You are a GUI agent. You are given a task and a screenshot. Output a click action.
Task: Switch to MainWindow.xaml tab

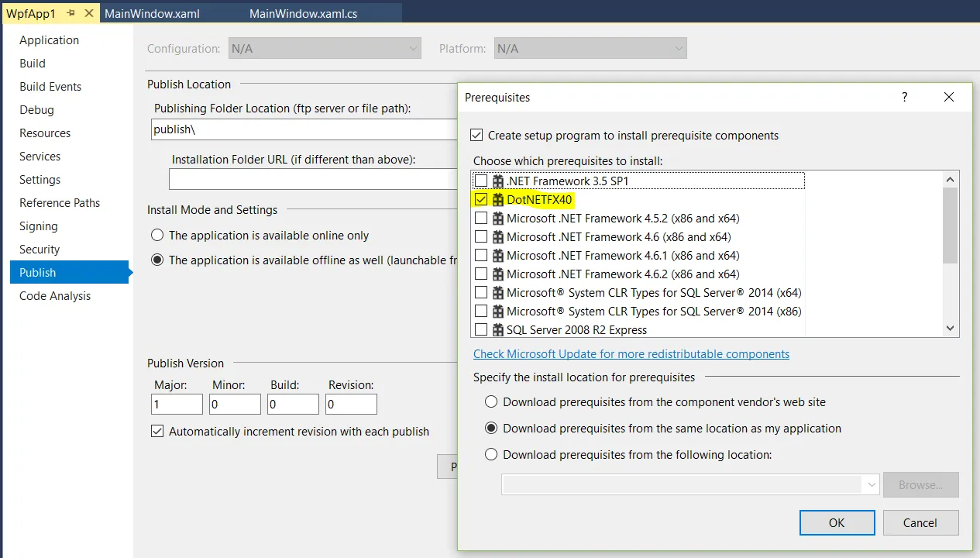[x=153, y=14]
